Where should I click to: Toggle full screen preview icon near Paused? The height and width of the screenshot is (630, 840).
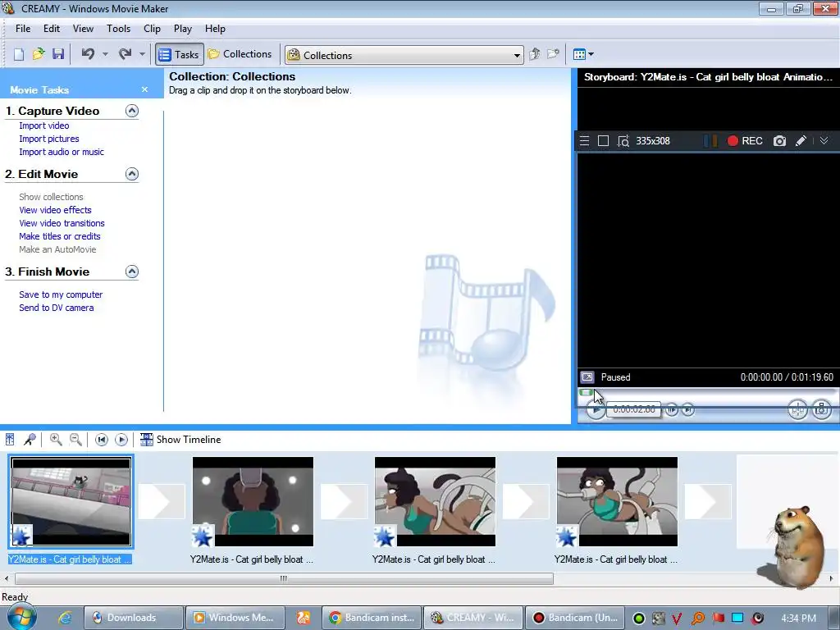click(x=587, y=377)
